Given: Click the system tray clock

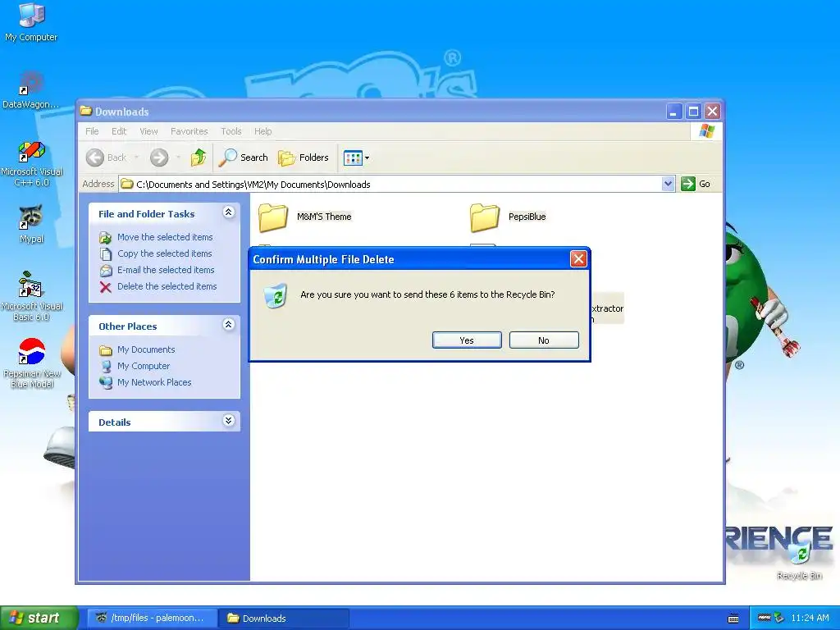Looking at the screenshot, I should (810, 619).
